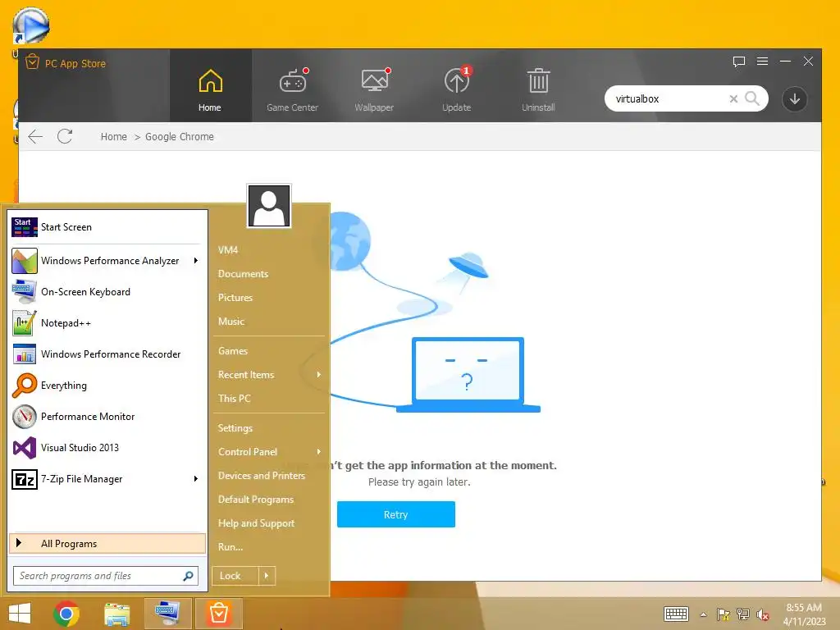The width and height of the screenshot is (840, 630).
Task: Expand the Recent Items submenu arrow
Action: tap(319, 374)
